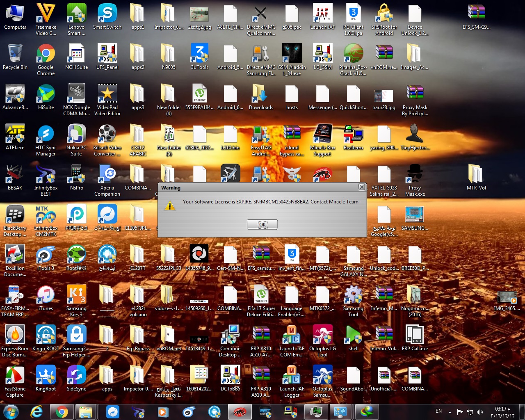Select the iTools 3 desktop shortcut
This screenshot has height=420, width=525.
point(46,258)
